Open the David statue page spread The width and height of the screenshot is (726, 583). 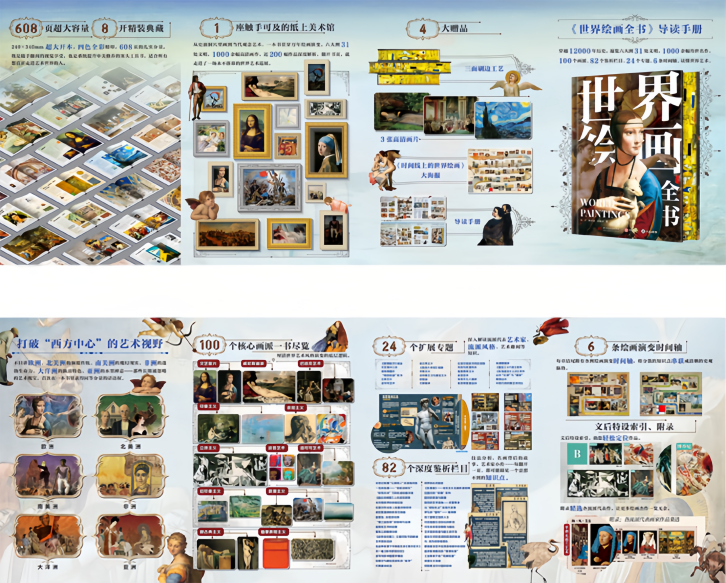coord(420,423)
